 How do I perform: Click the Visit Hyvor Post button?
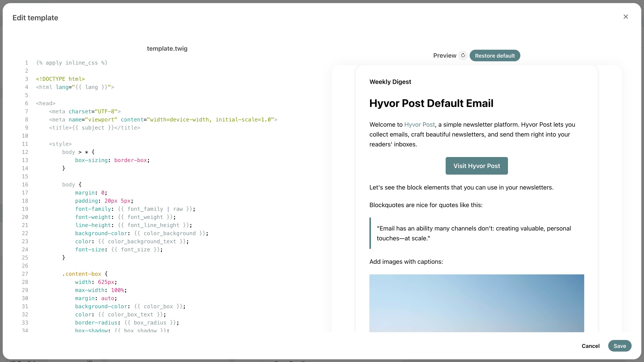pyautogui.click(x=476, y=166)
